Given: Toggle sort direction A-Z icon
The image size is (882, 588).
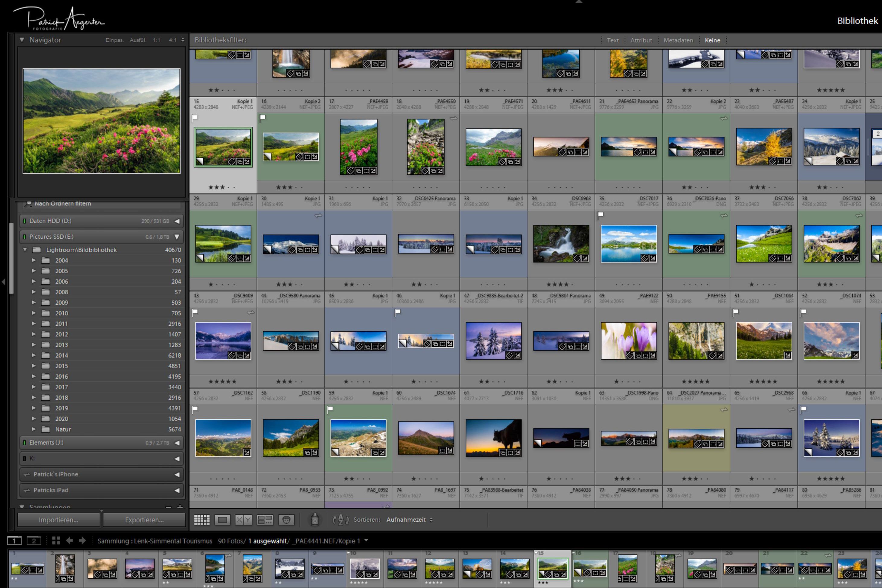Looking at the screenshot, I should [340, 520].
